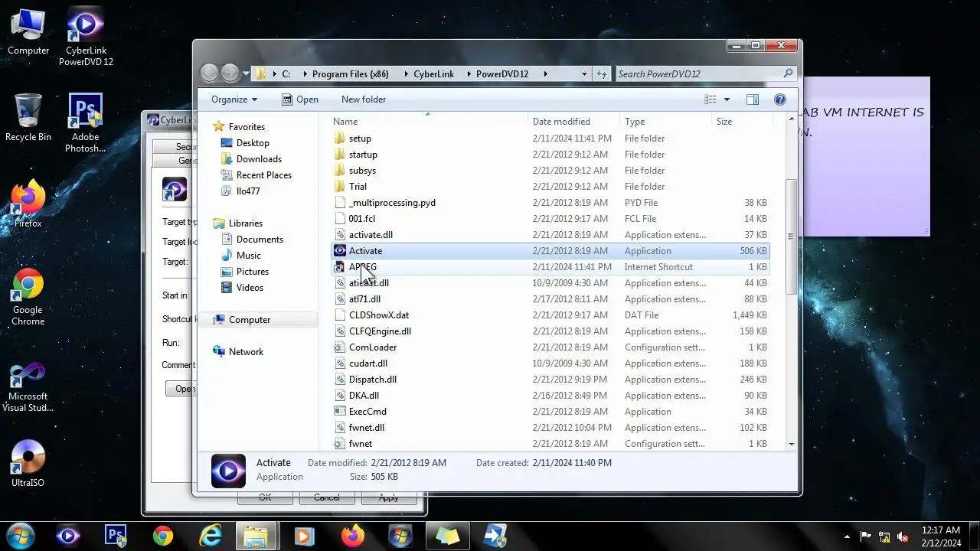Select the Adobe Photoshop desktop shortcut
The height and width of the screenshot is (551, 980).
(85, 123)
